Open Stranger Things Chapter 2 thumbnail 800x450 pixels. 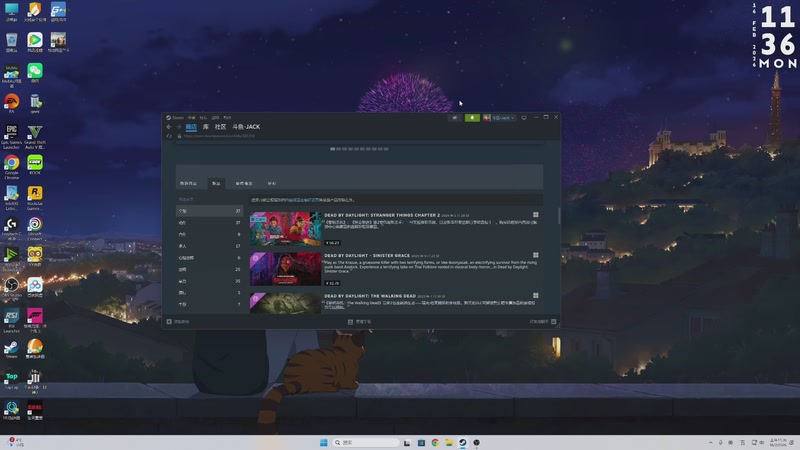(286, 229)
